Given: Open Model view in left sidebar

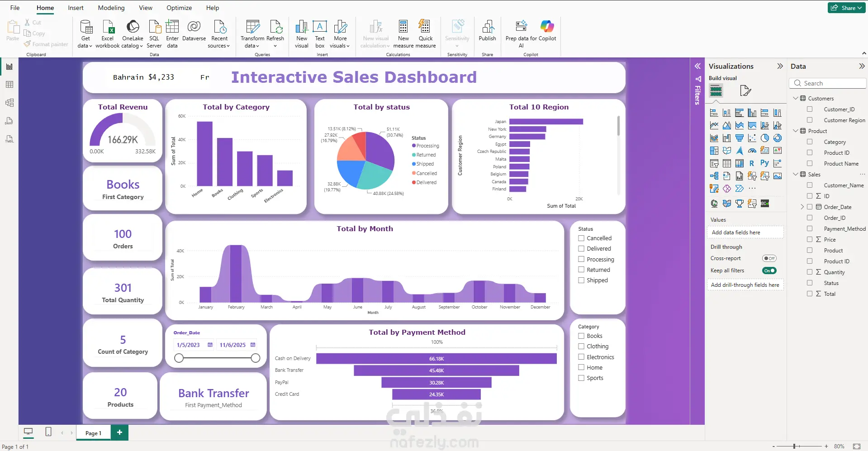Looking at the screenshot, I should click(x=9, y=103).
